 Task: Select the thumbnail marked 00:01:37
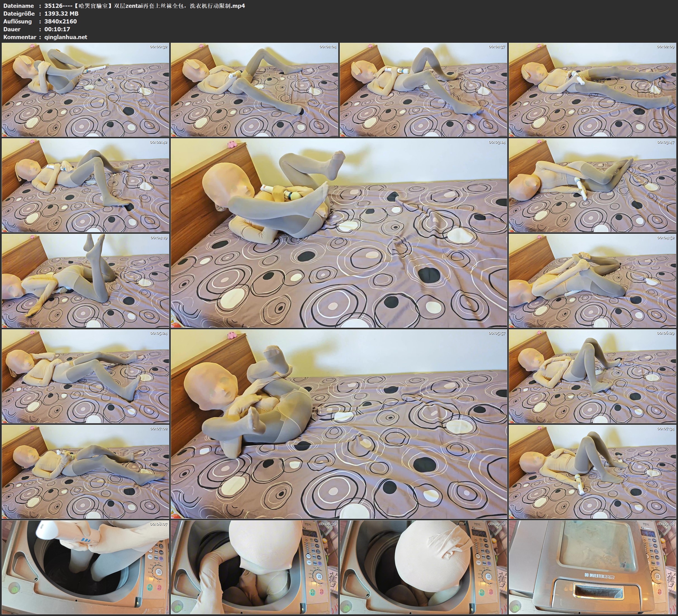click(424, 89)
